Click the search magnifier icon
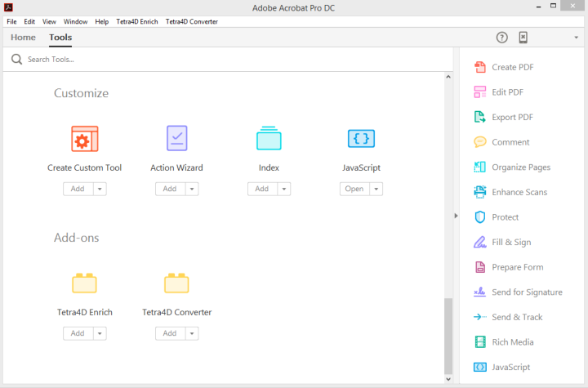Viewport: 588px width, 388px height. point(16,60)
